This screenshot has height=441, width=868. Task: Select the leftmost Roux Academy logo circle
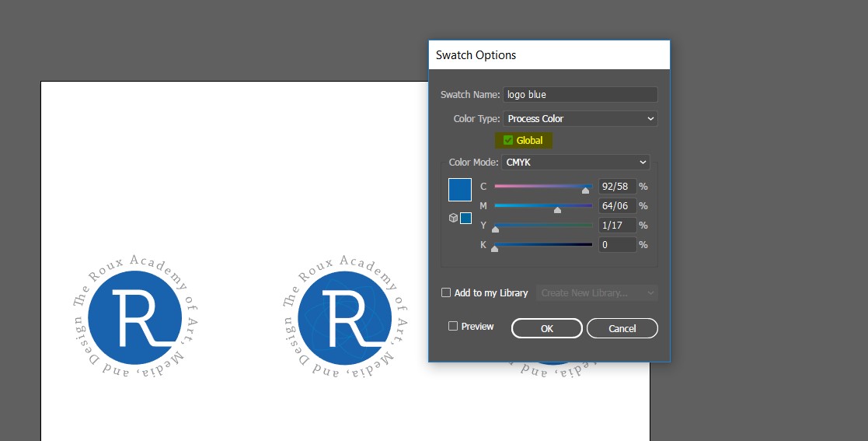pyautogui.click(x=136, y=317)
